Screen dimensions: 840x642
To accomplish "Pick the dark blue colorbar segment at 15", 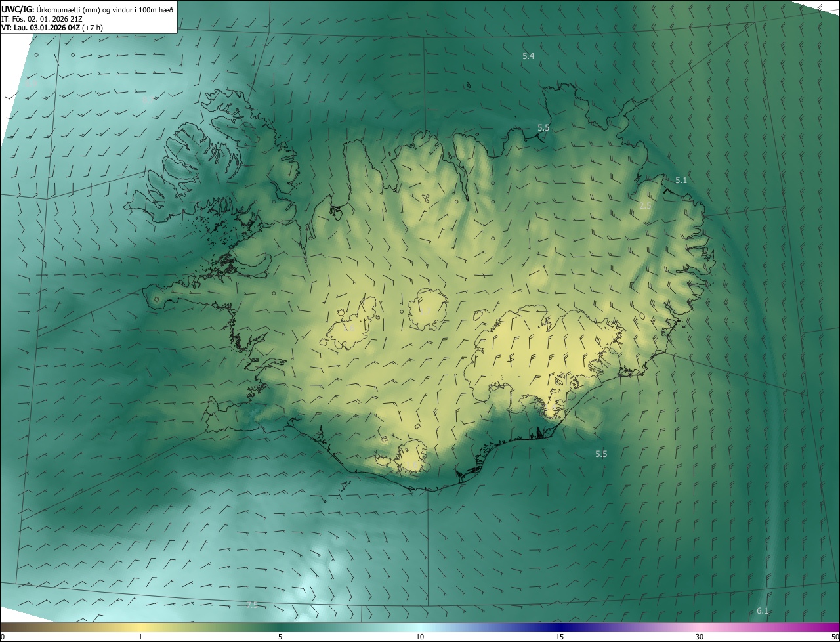I will point(560,628).
